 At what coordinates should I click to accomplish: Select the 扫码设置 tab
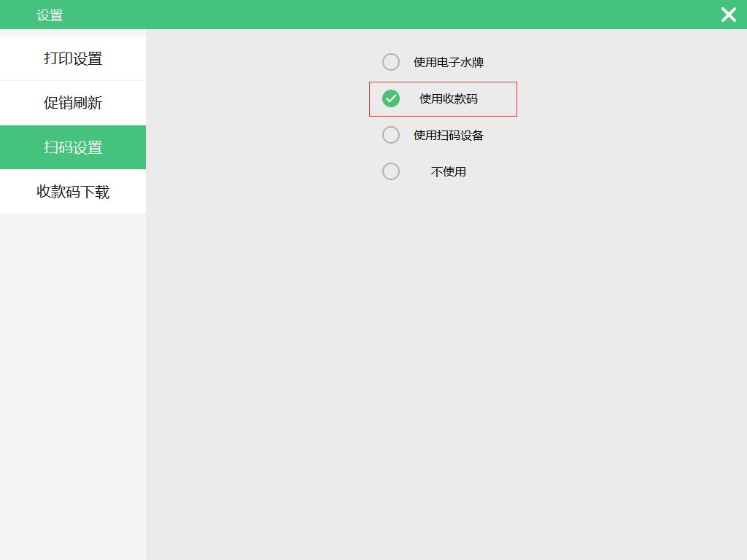click(x=73, y=147)
